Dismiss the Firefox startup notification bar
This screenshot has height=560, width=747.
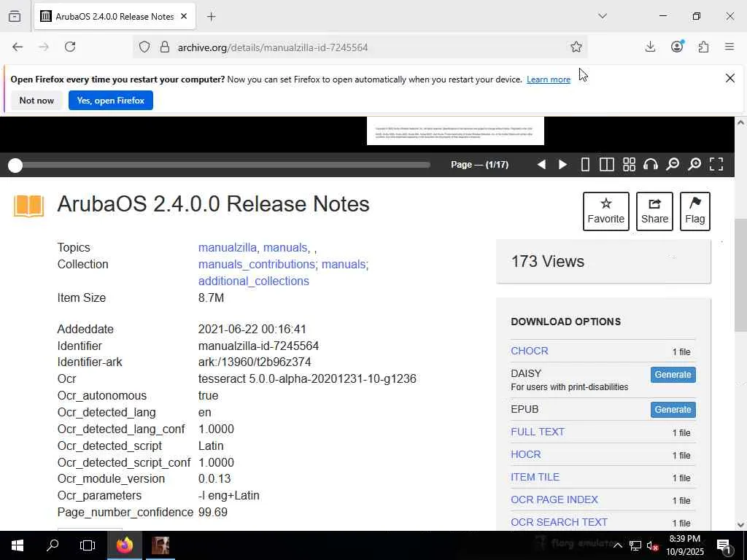click(729, 78)
